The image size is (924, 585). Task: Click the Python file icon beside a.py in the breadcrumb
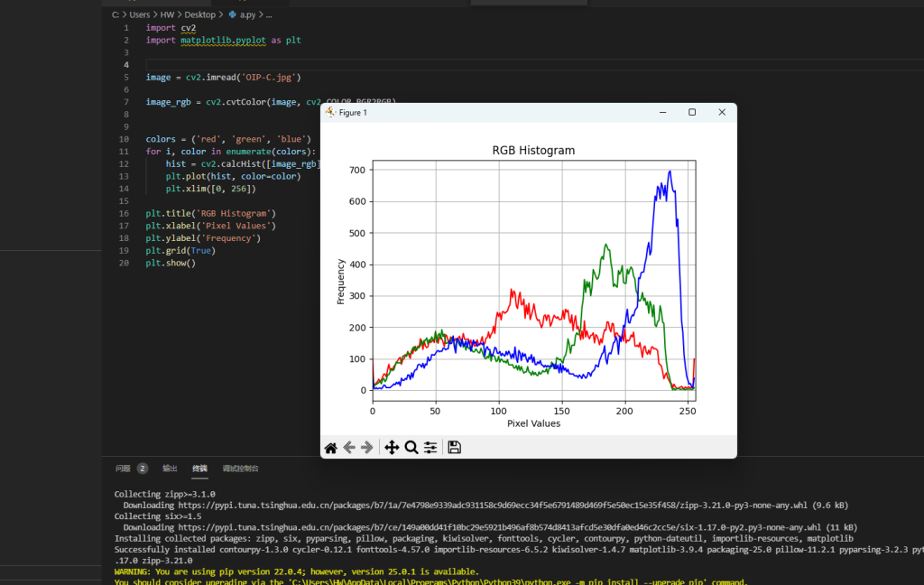coord(232,14)
